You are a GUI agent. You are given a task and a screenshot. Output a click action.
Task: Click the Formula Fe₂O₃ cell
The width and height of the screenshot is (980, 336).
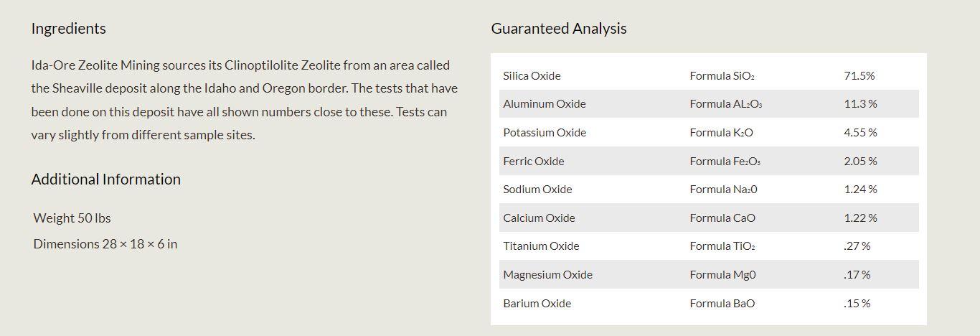tap(725, 162)
